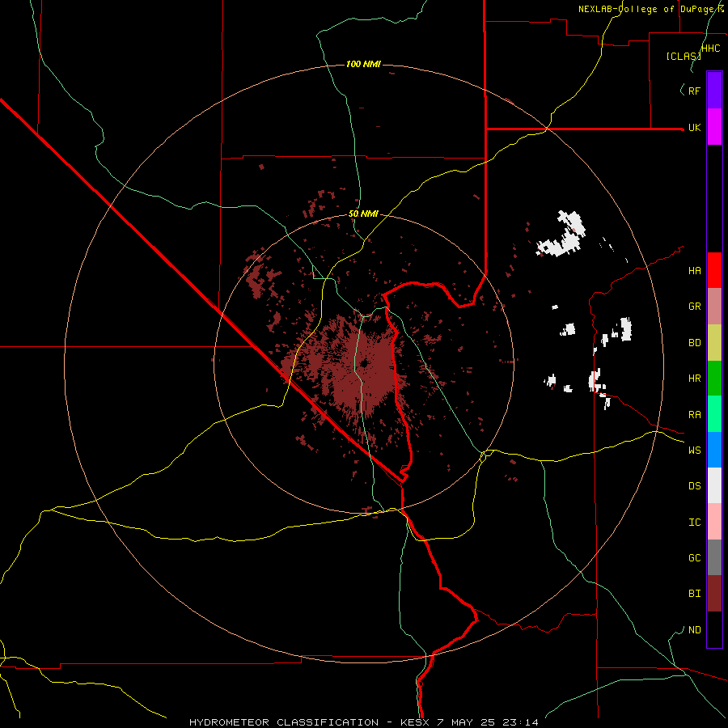Viewport: 728px width, 728px height.
Task: Click the HR legend label
Action: 694,379
